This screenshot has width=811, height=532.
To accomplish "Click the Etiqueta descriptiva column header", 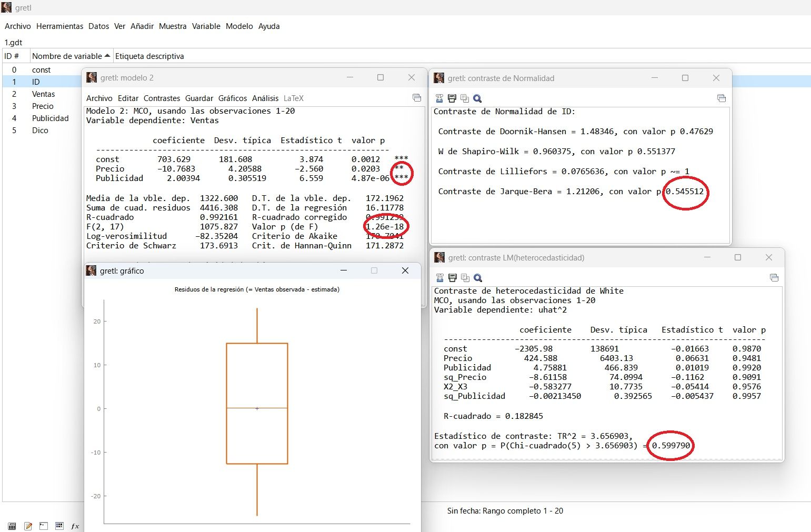I will point(149,56).
